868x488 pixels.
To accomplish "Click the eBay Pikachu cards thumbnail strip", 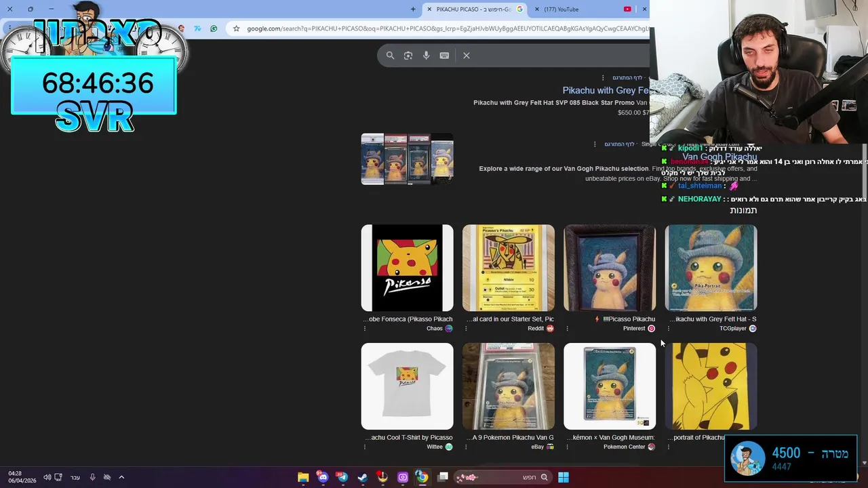I will (x=407, y=159).
